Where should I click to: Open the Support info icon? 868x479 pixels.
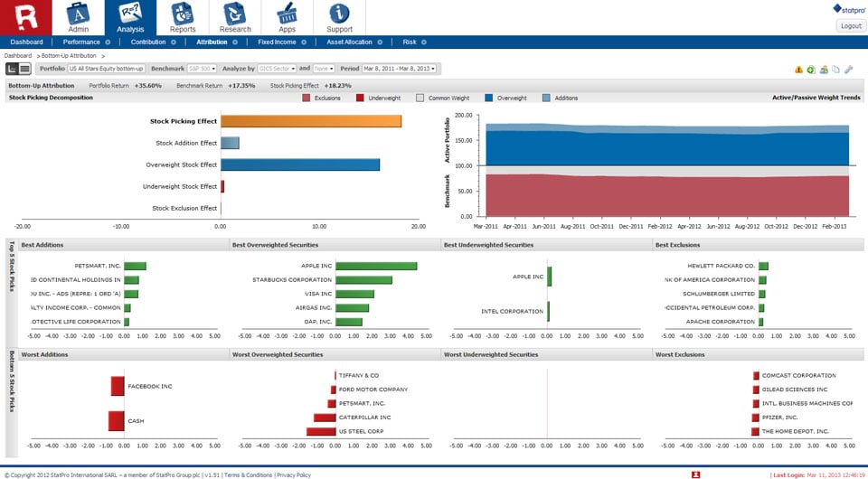pyautogui.click(x=340, y=14)
